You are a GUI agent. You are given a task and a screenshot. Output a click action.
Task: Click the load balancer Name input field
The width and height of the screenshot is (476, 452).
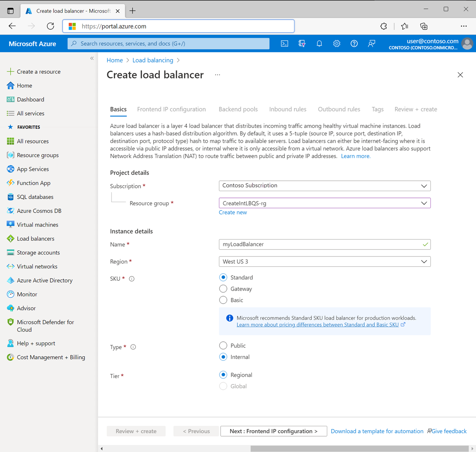(324, 244)
